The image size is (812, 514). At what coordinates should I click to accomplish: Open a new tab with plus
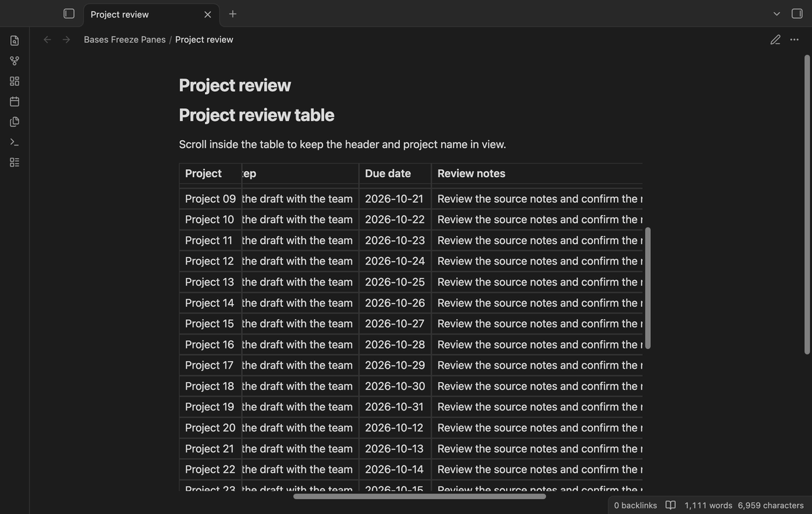(232, 14)
